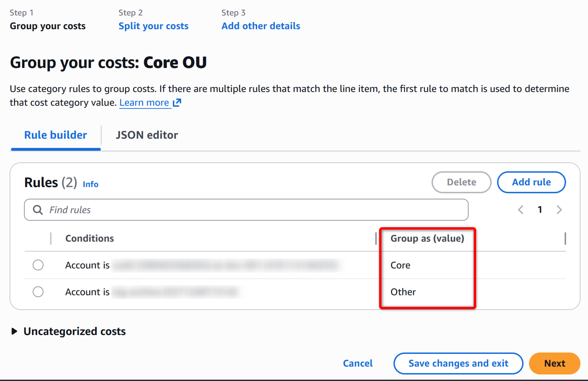Image resolution: width=588 pixels, height=381 pixels.
Task: Open the Rule builder tab
Action: pyautogui.click(x=55, y=135)
